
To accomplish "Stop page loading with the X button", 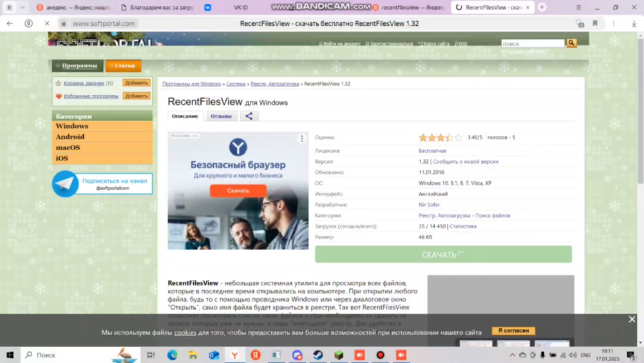I will (x=47, y=23).
